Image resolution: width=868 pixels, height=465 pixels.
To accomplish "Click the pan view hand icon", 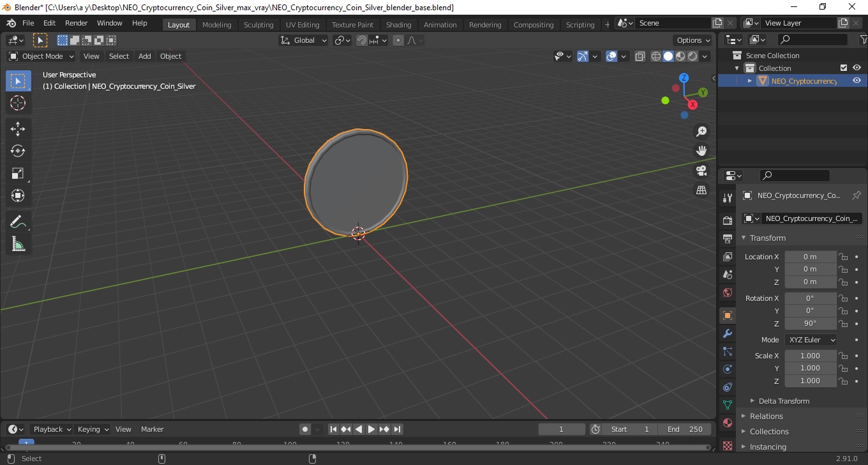I will tap(701, 151).
